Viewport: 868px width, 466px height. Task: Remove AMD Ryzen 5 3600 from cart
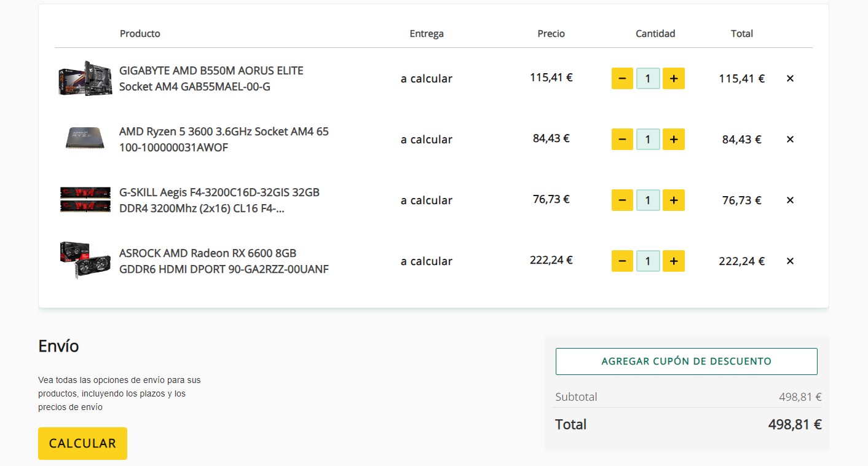point(791,140)
